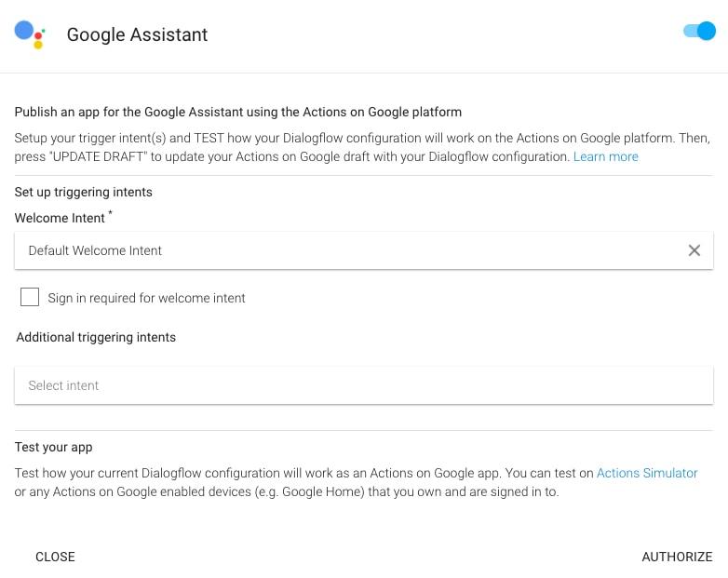This screenshot has width=728, height=578.
Task: Open the Actions Simulator link
Action: tap(647, 473)
